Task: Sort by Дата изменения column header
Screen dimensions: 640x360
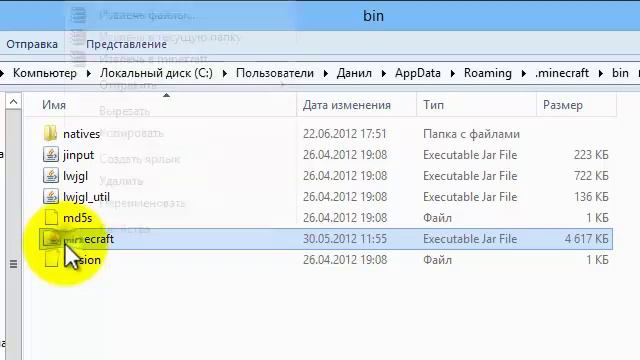Action: 347,105
